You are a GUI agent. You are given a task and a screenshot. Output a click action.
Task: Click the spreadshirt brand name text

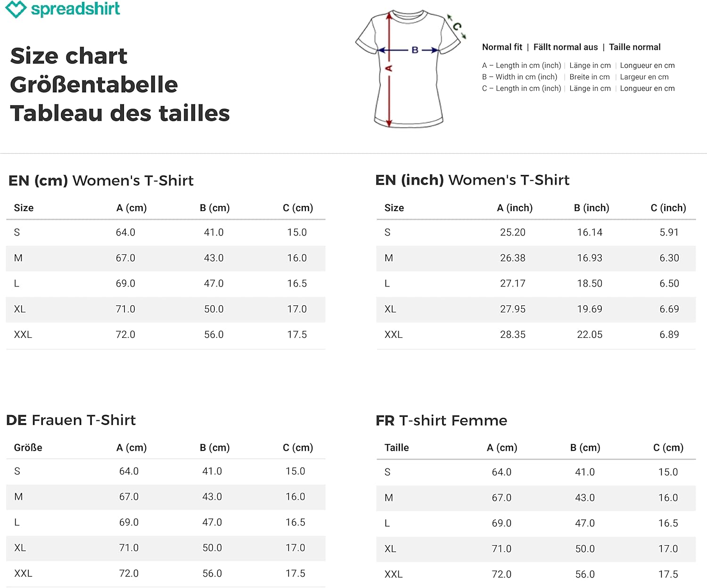(x=75, y=9)
